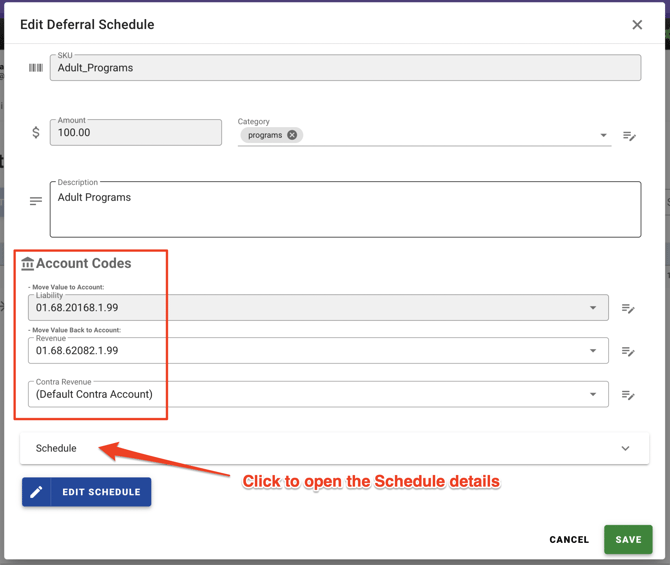
Task: Save the deferral schedule
Action: [x=628, y=540]
